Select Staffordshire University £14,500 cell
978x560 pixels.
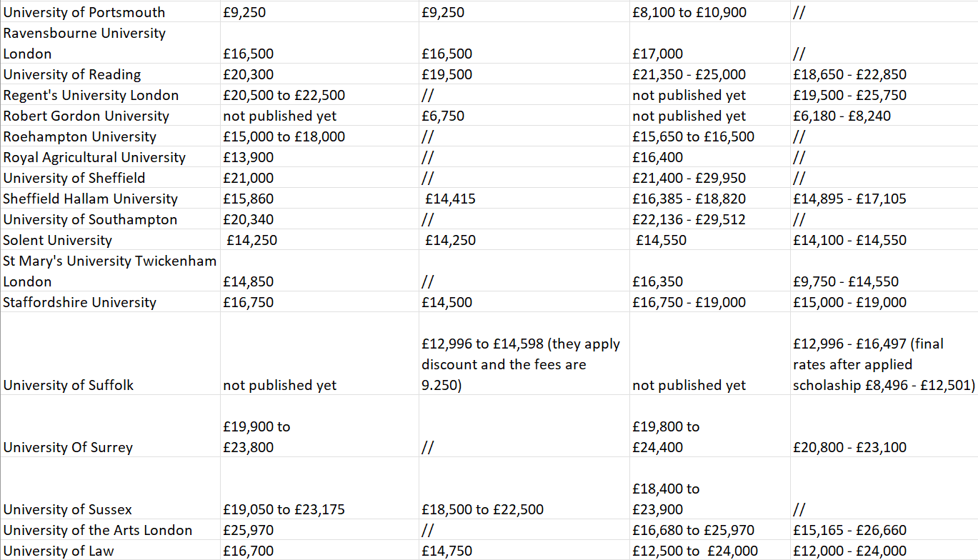447,302
